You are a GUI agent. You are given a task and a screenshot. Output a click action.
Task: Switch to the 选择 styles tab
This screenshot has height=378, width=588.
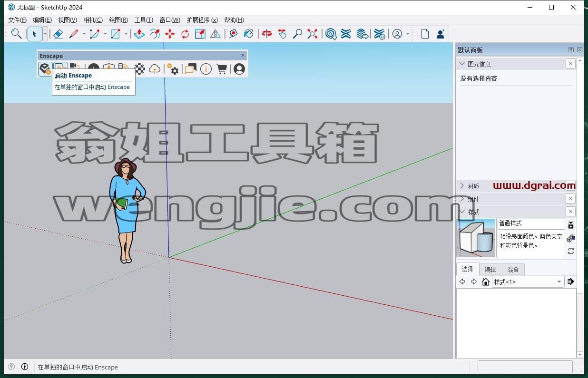coord(467,269)
